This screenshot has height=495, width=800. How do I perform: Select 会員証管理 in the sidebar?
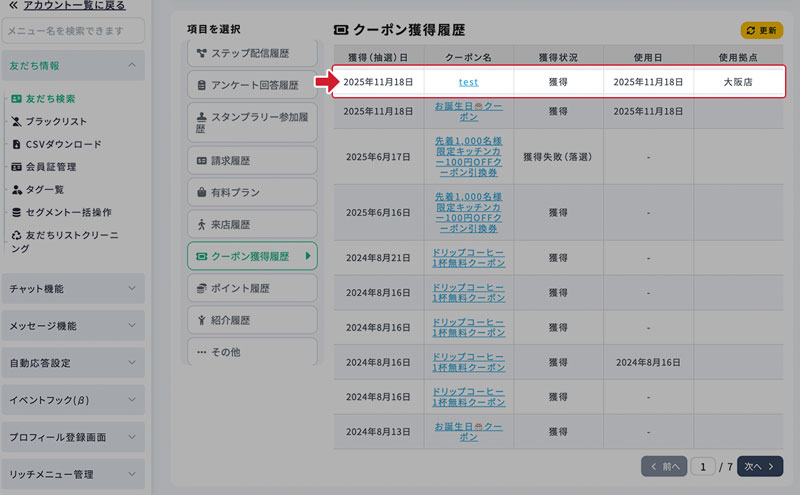(50, 166)
